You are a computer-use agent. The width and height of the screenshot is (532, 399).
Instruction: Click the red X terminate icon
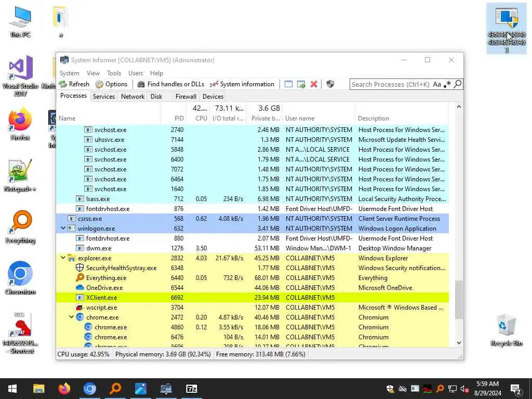pos(314,84)
